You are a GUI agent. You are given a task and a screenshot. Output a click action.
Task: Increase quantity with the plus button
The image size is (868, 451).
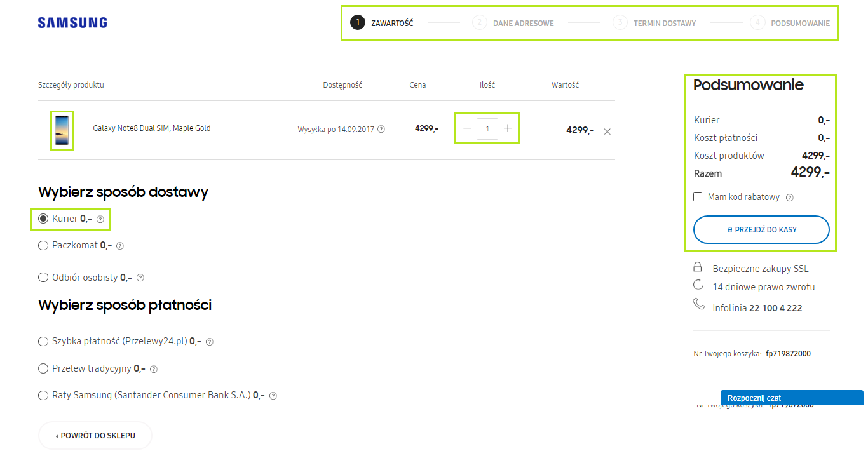click(x=508, y=128)
